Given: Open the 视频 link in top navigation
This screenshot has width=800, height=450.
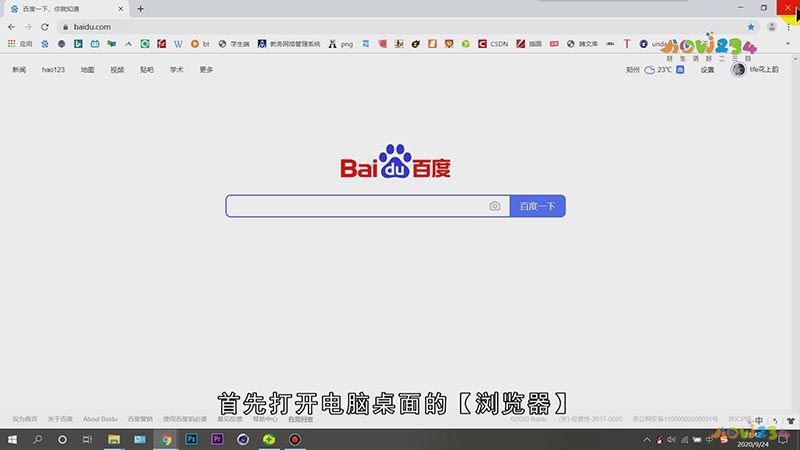Looking at the screenshot, I should pyautogui.click(x=117, y=69).
